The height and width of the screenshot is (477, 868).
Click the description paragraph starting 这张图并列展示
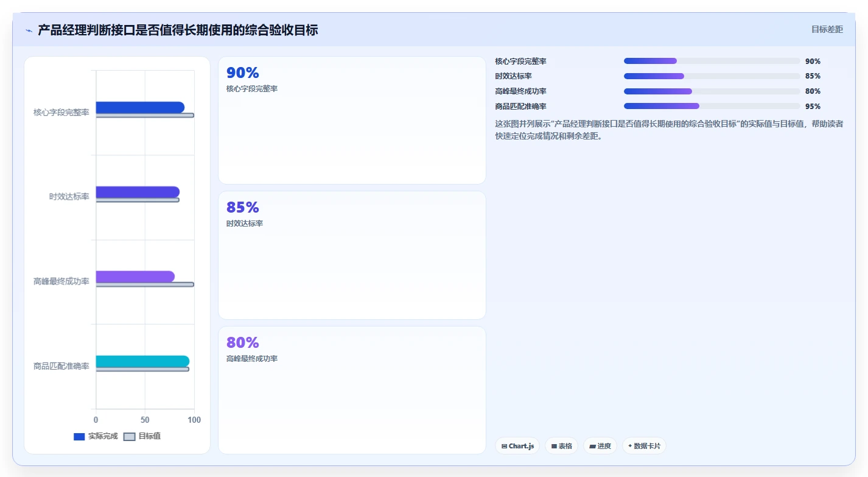[669, 130]
